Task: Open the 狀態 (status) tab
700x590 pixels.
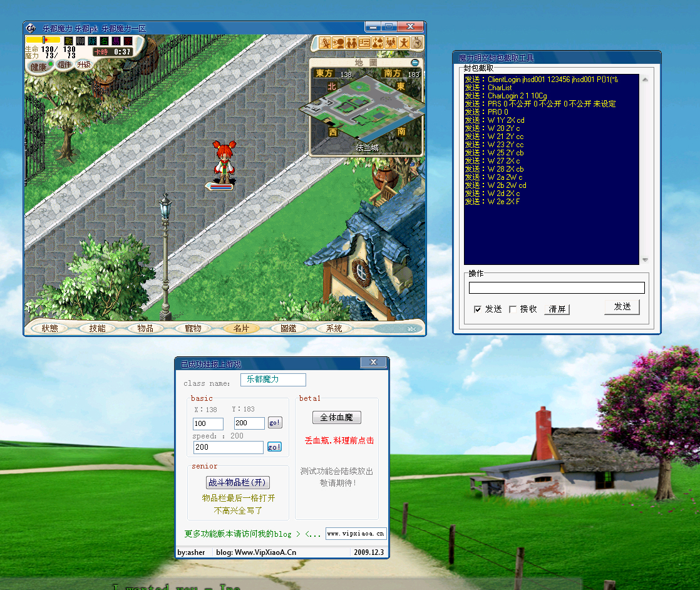Action: tap(50, 328)
